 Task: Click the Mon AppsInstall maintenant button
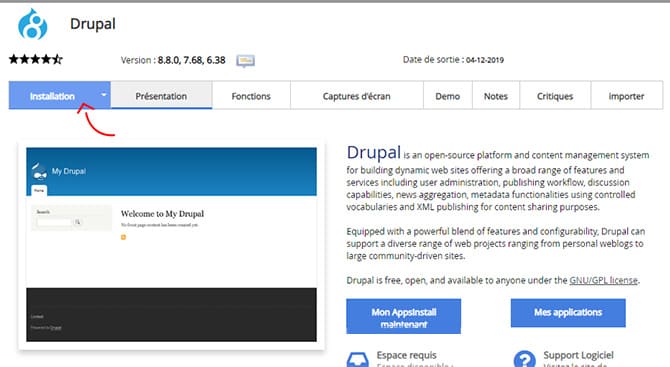tap(403, 317)
